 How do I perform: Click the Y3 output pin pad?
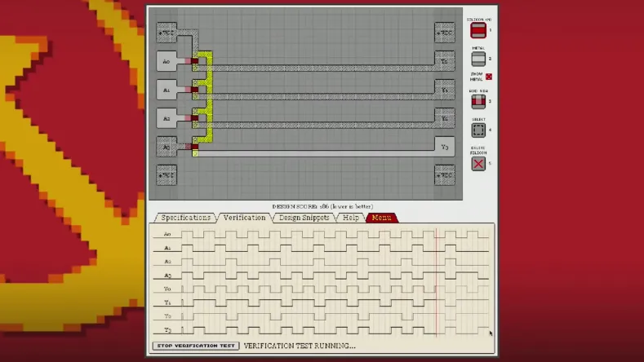[444, 148]
